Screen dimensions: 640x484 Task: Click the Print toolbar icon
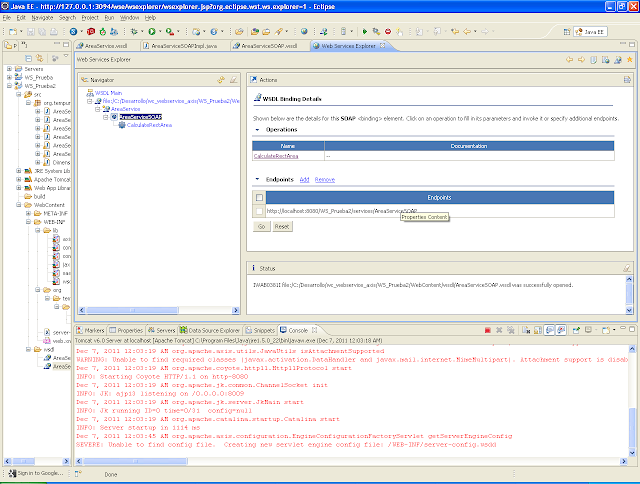click(x=53, y=31)
